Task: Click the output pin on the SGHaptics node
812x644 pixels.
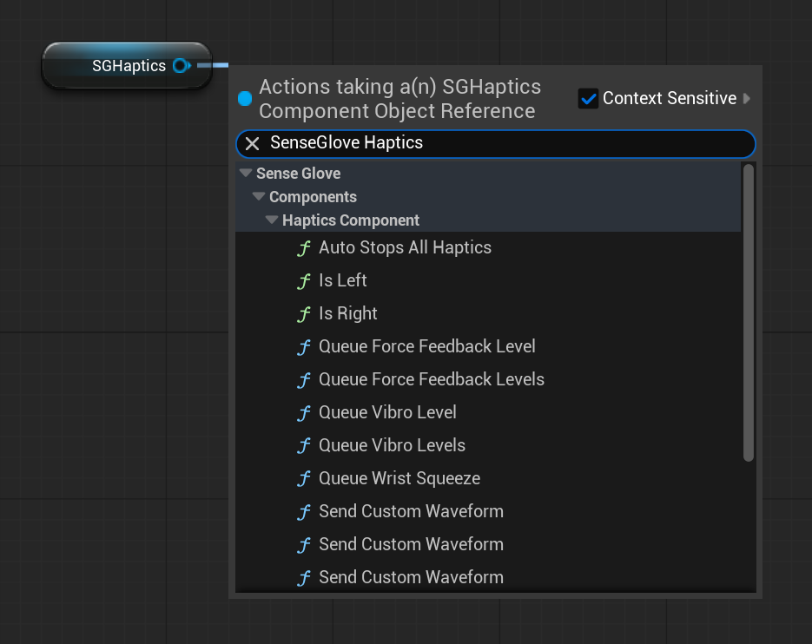Action: (182, 65)
